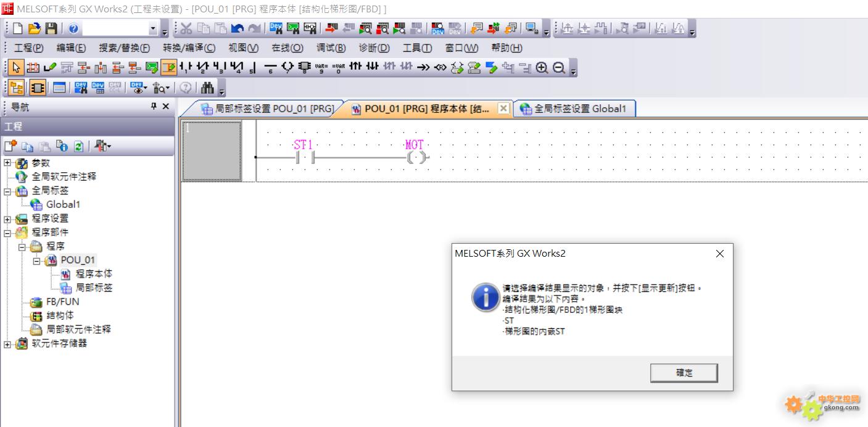Viewport: 868px width, 427px height.
Task: Click the zoom in magnifier icon
Action: [542, 67]
